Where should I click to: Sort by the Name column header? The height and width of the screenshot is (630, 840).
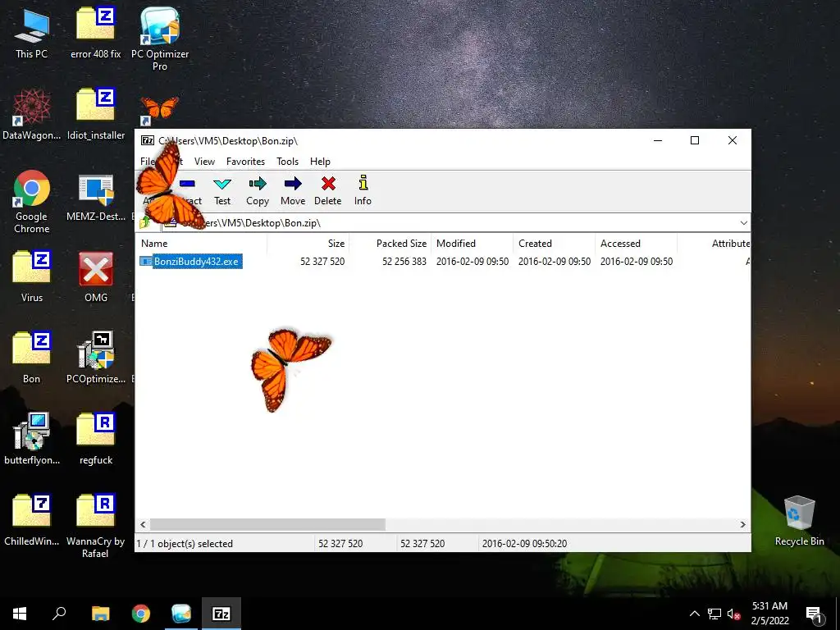point(202,243)
